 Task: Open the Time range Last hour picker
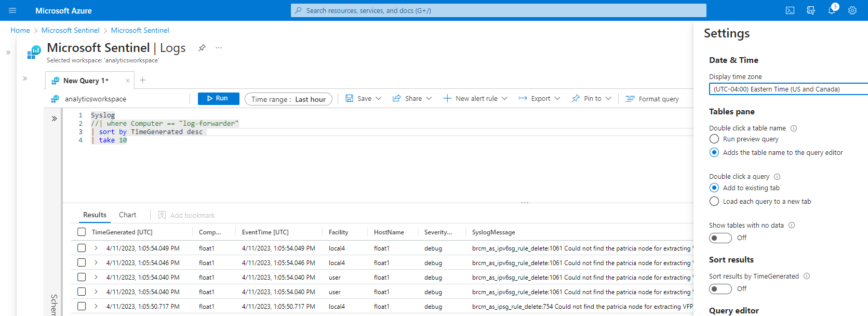(288, 99)
